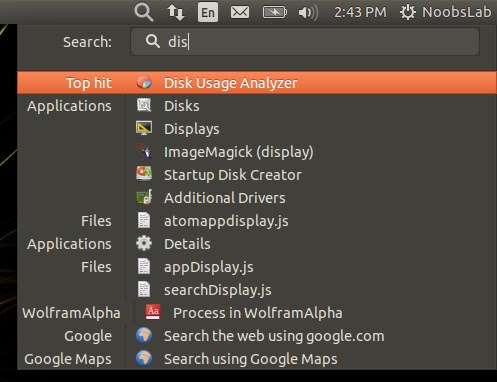Click the globe icon beside google.com search
This screenshot has width=497, height=382.
click(144, 335)
